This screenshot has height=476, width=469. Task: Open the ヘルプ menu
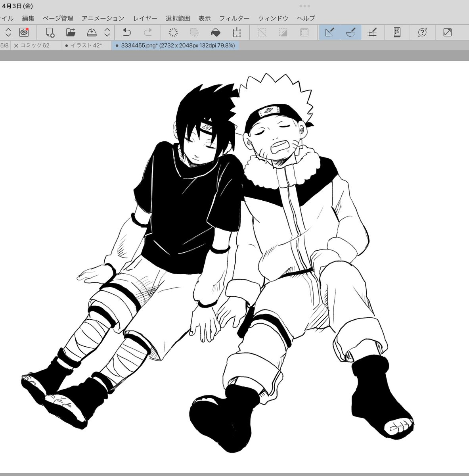306,18
